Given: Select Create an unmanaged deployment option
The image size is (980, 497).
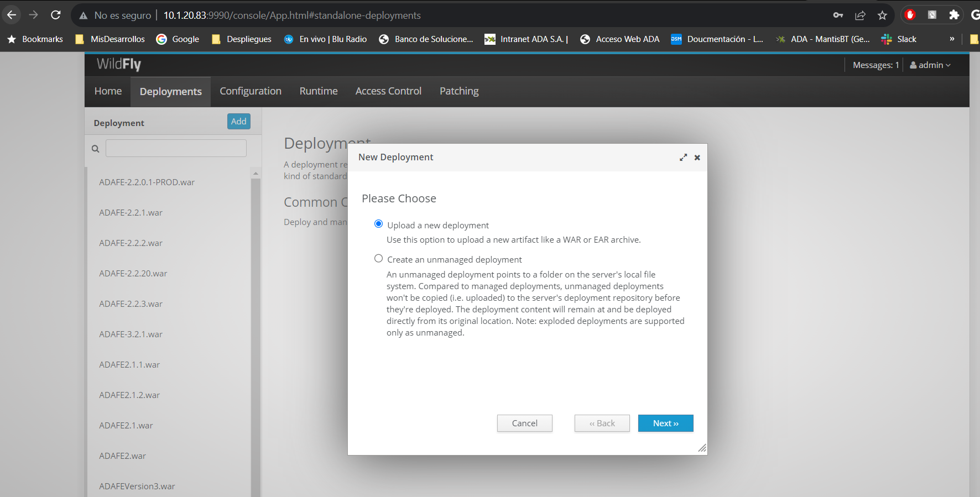Looking at the screenshot, I should (379, 259).
